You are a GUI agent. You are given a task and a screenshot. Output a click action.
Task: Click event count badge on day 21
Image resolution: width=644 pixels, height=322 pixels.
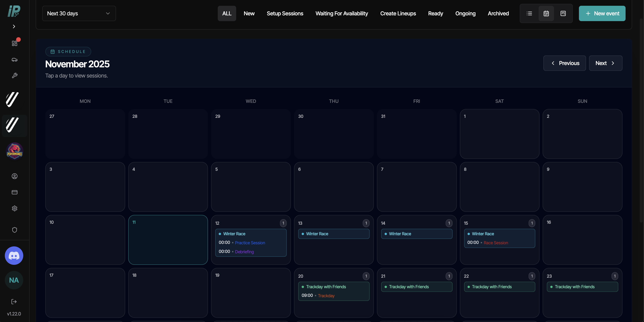tap(449, 276)
